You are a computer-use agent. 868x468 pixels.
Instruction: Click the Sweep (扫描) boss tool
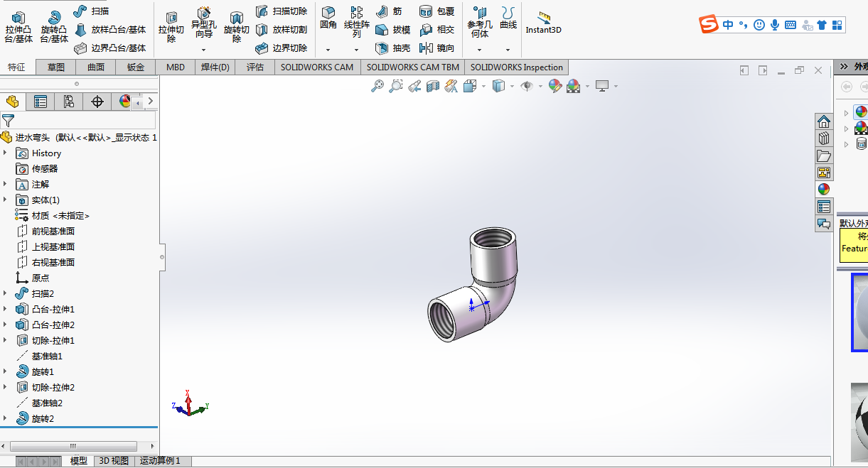pos(91,11)
